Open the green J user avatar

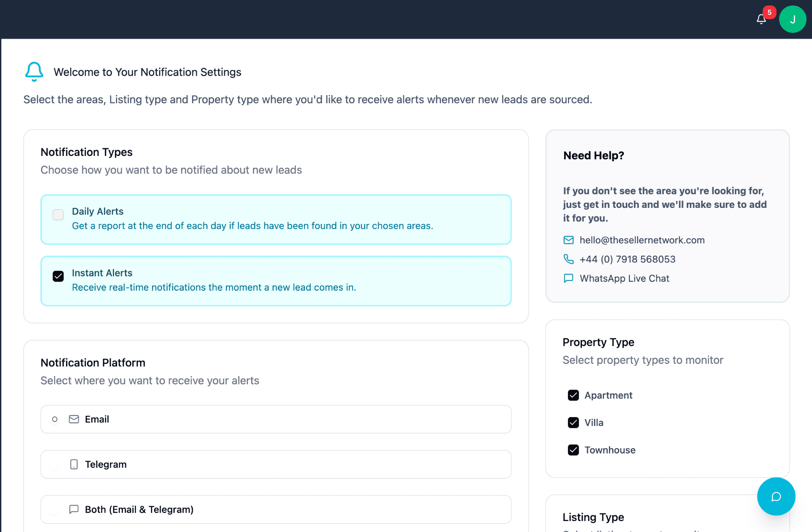pyautogui.click(x=793, y=19)
